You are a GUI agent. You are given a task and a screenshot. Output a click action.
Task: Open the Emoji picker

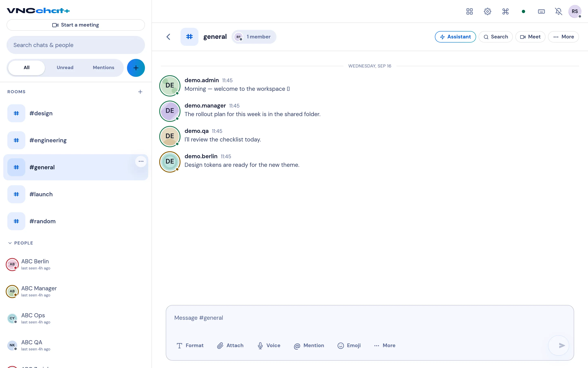pos(349,345)
